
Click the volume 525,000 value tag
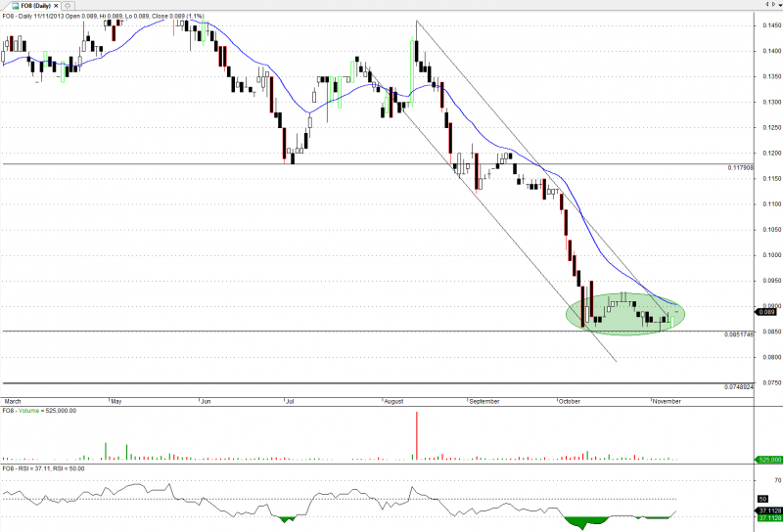[767, 459]
